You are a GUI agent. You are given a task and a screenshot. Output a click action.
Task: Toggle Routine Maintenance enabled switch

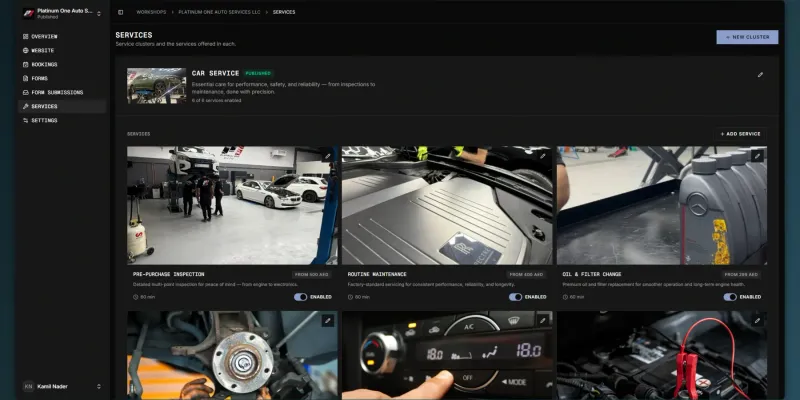click(x=515, y=297)
